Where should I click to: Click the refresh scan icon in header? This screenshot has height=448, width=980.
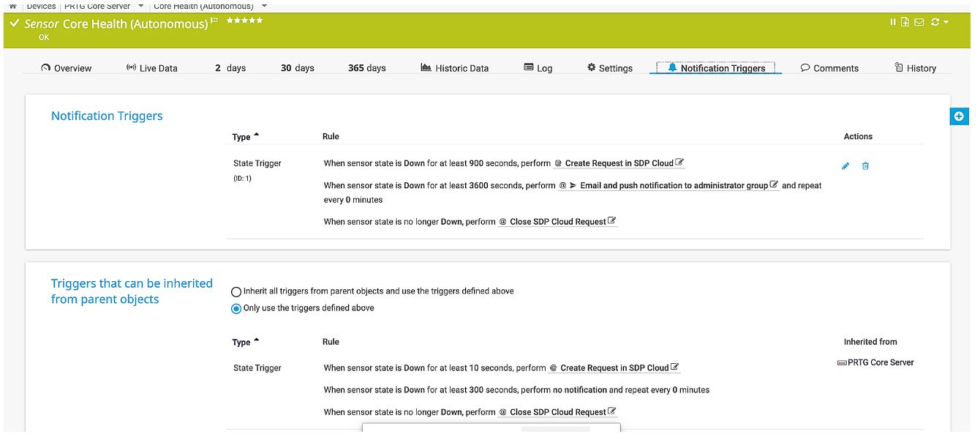[x=935, y=22]
